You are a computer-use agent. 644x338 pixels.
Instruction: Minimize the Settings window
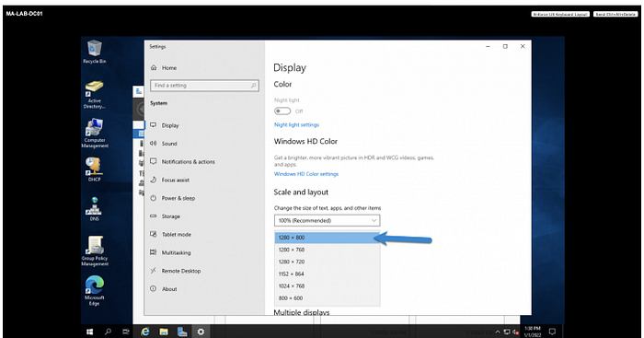(x=488, y=46)
